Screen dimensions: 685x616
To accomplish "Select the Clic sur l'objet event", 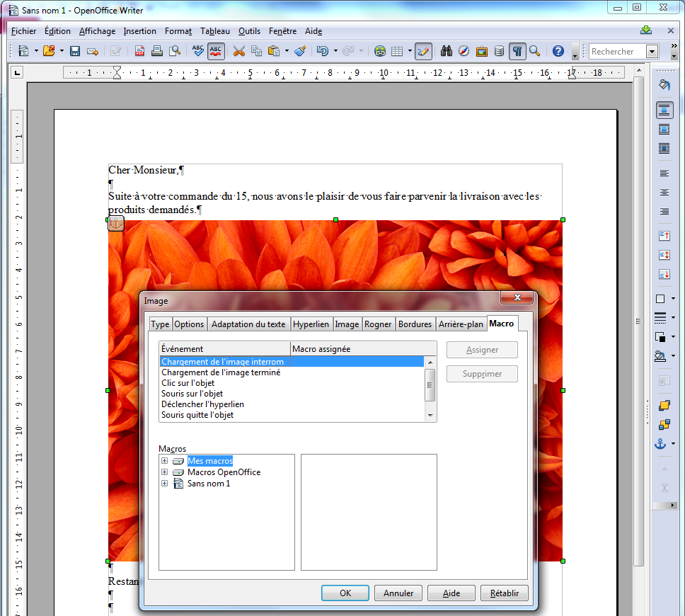I will (292, 383).
